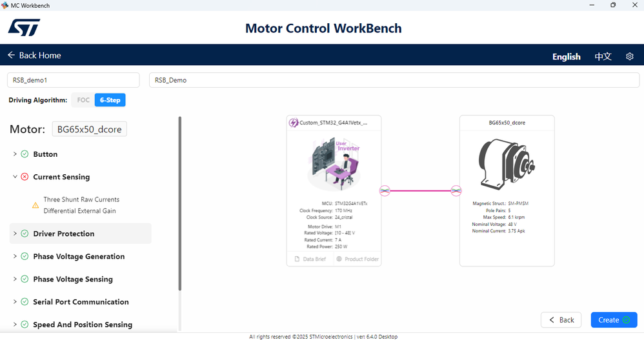
Task: Maximize the MC Workbench window
Action: tap(613, 5)
